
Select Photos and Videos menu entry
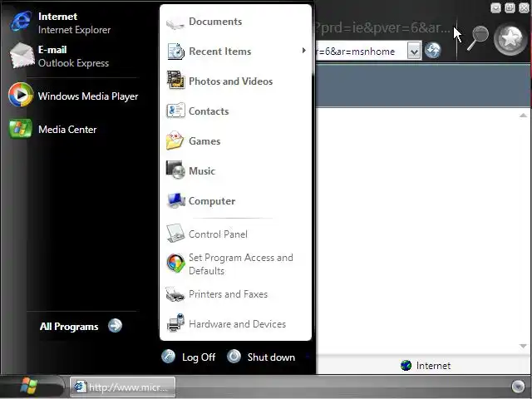coord(235,81)
